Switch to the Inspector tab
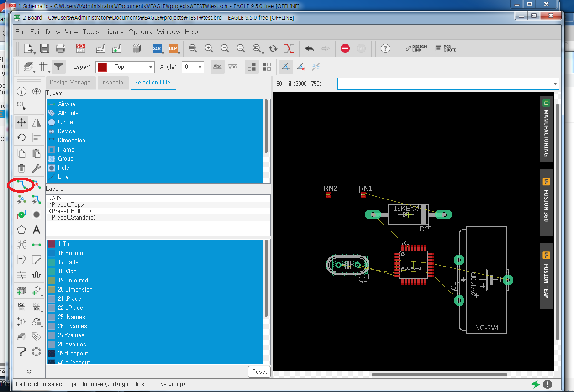Screen dimensions: 574x392 [113, 83]
